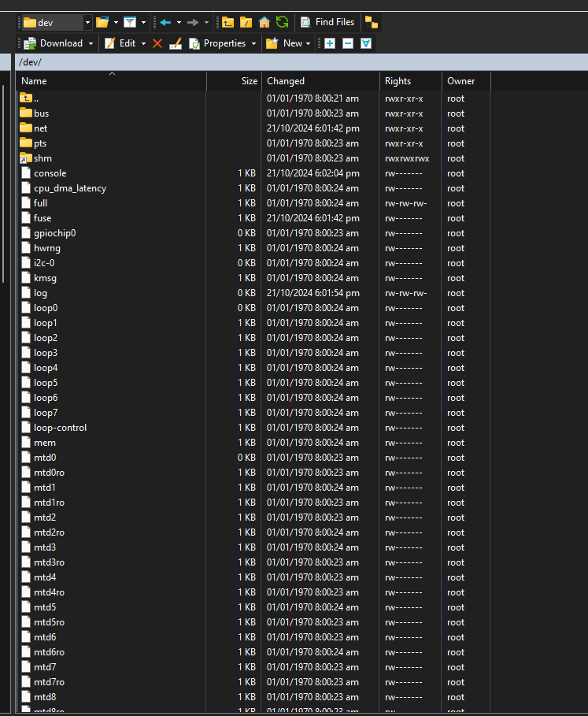Sort by the Changed column header

(x=286, y=81)
